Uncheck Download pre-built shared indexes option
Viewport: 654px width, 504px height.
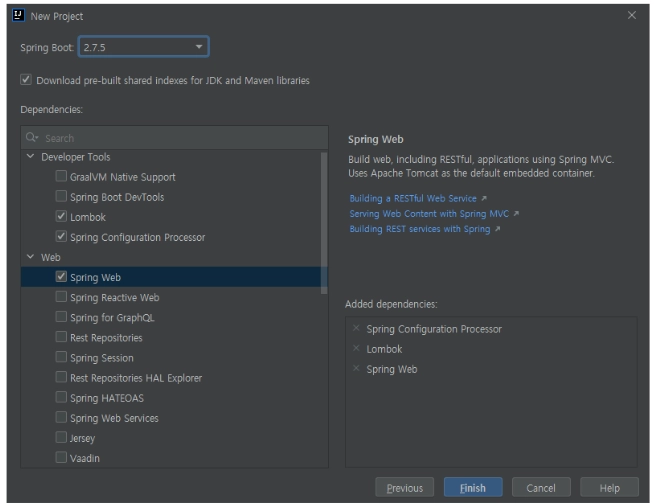click(26, 80)
